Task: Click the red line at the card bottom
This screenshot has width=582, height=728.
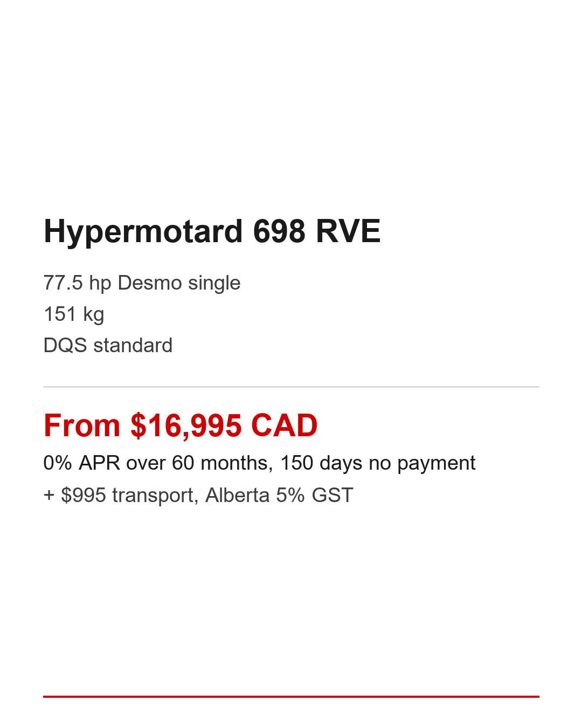Action: pos(291,697)
